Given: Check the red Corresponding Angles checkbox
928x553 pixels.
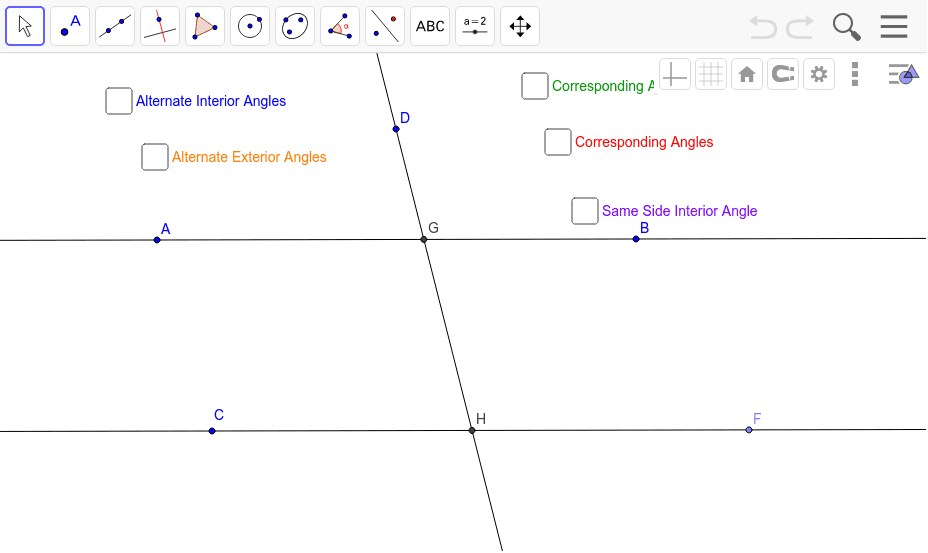Looking at the screenshot, I should click(558, 142).
